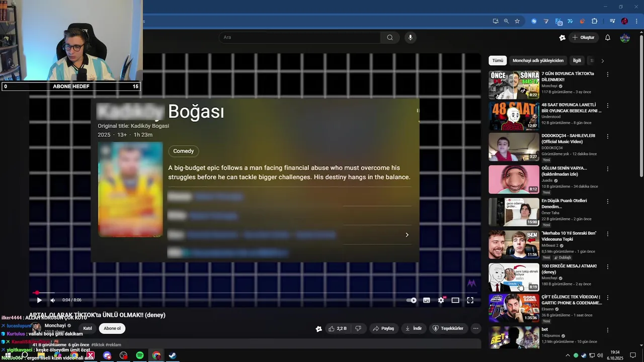Viewport: 644px width, 362px height.
Task: Click the zoom magnifier in address bar
Action: (x=506, y=21)
